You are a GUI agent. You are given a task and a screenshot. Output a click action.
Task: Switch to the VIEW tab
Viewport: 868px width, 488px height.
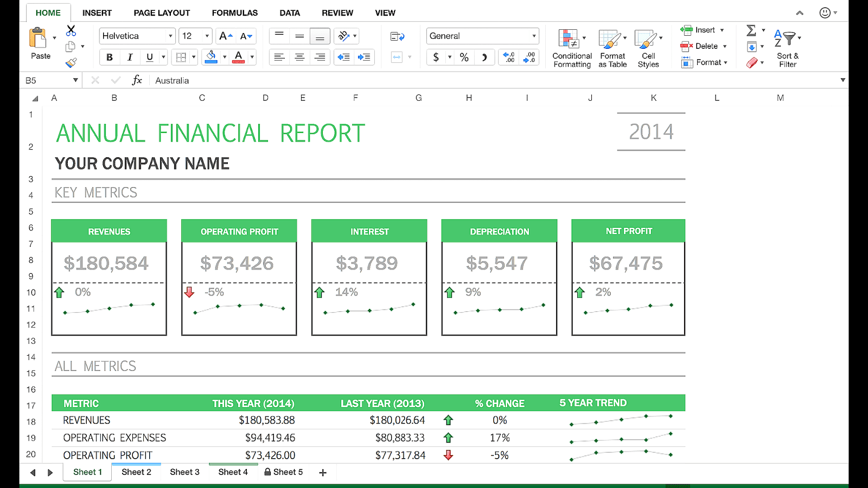click(385, 13)
